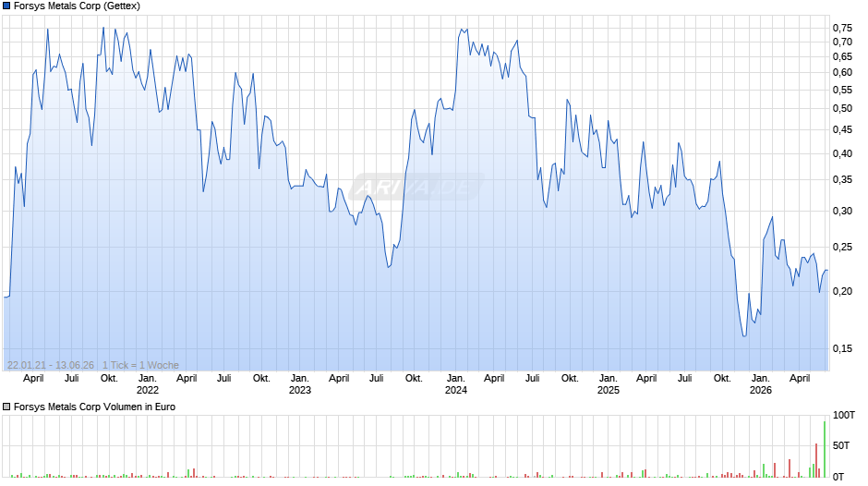Viewport: 868px width, 486px height.
Task: Click the 0,15 price axis label
Action: (842, 348)
